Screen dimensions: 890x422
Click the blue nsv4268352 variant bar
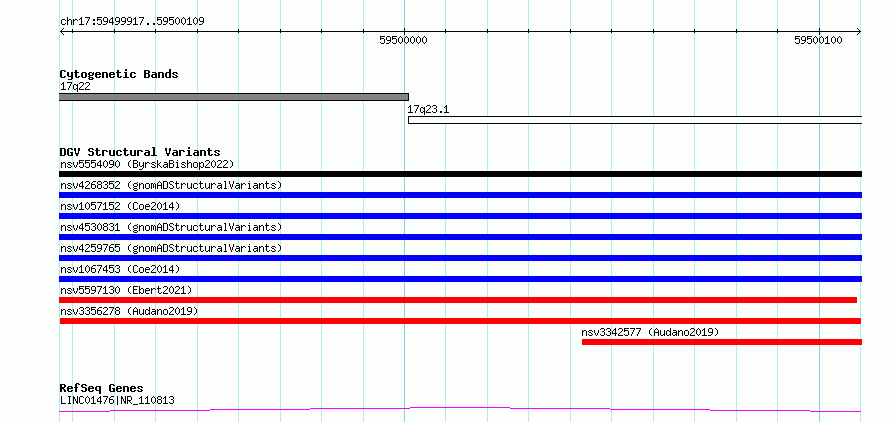pos(461,195)
